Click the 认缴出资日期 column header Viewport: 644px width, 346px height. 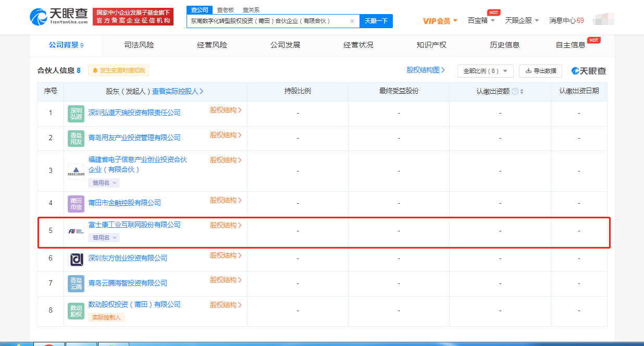(579, 91)
